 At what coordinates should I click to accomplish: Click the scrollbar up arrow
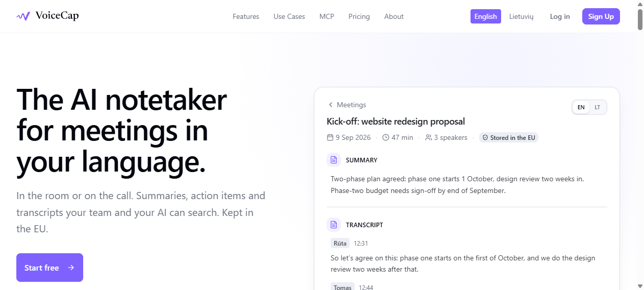coord(640,4)
